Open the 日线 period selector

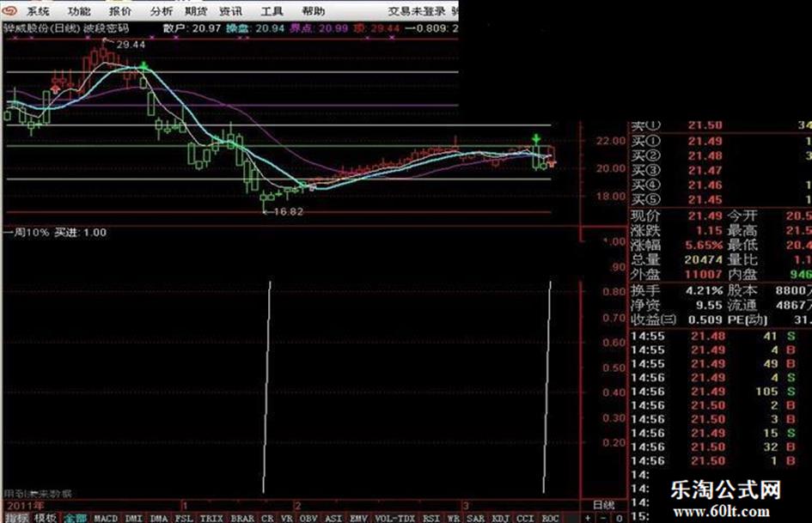[604, 503]
